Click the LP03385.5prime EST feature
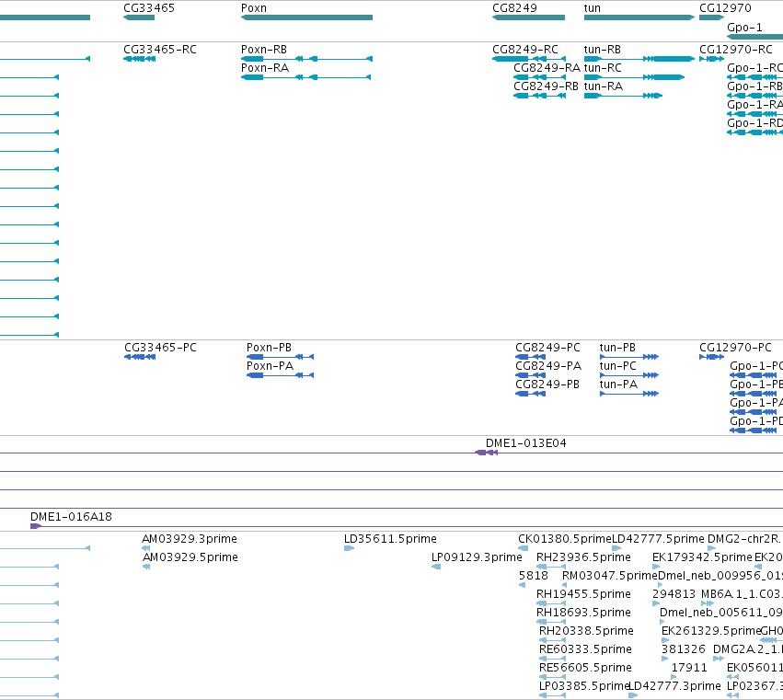Image resolution: width=783 pixels, height=700 pixels. (552, 695)
